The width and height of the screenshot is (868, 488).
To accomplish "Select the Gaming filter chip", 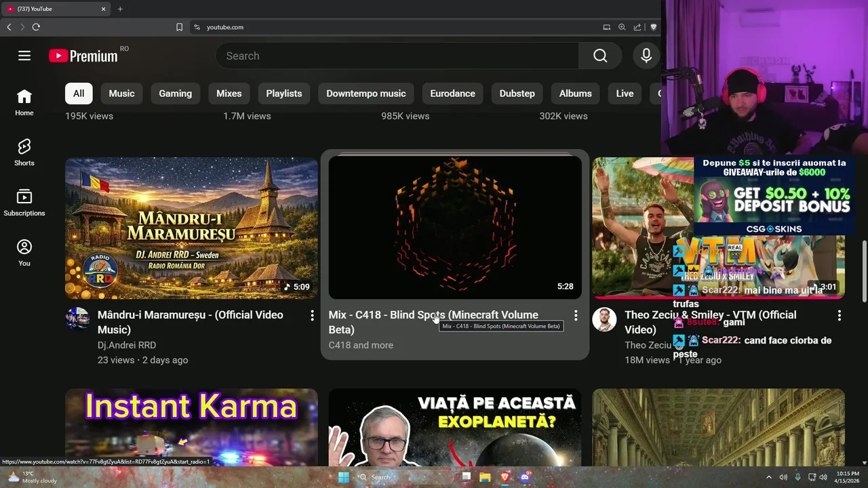I will 176,94.
